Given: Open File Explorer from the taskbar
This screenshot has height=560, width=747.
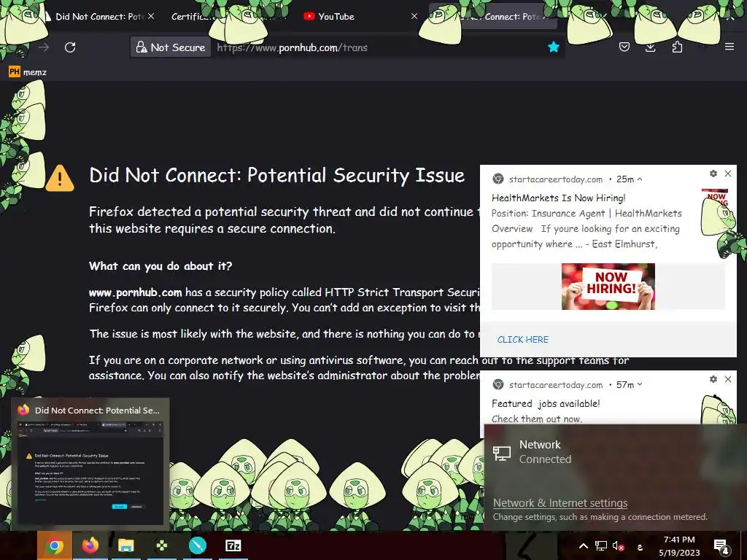Looking at the screenshot, I should [x=125, y=545].
